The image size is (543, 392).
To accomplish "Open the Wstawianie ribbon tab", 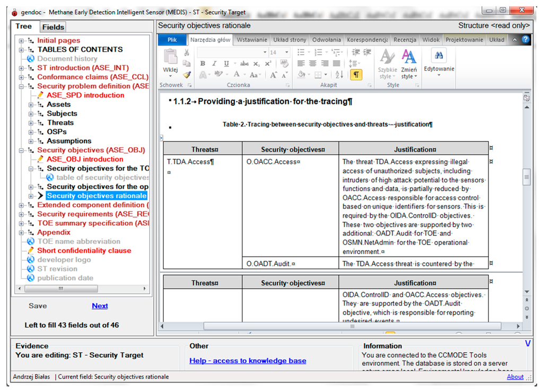I will [x=252, y=40].
